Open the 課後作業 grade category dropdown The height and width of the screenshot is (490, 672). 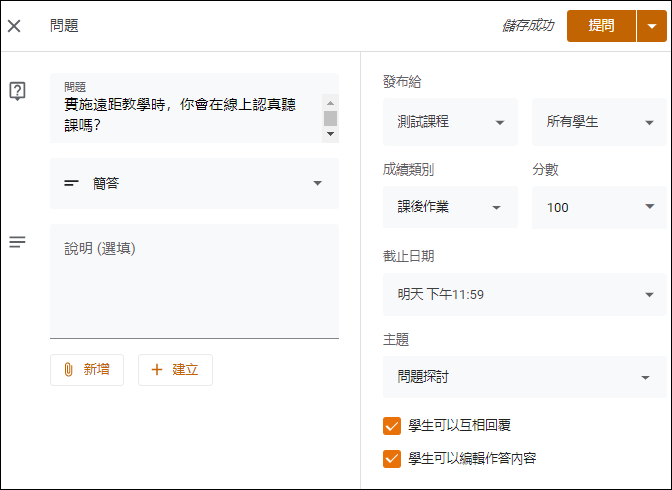[450, 207]
